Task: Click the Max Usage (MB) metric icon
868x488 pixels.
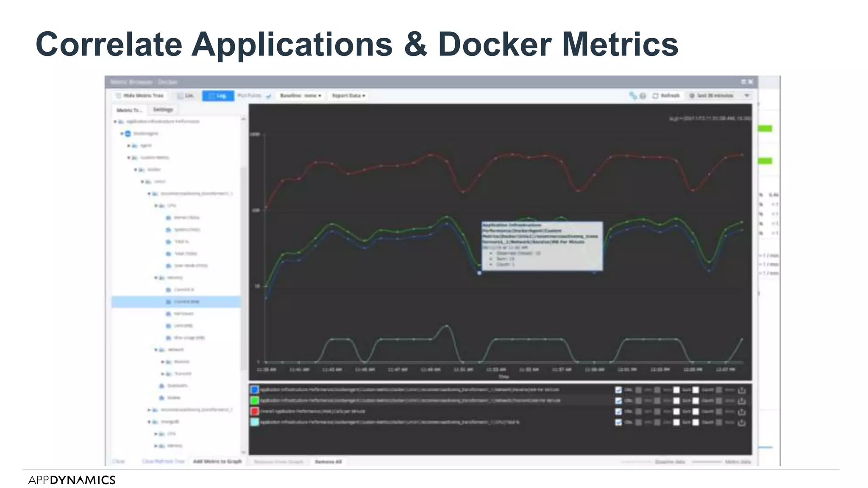Action: 168,338
